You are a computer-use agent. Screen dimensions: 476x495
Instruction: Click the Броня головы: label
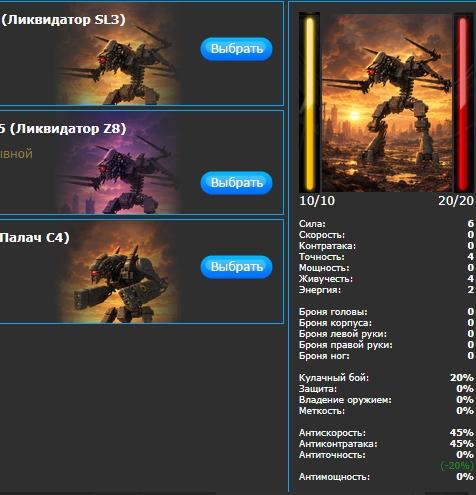point(333,312)
